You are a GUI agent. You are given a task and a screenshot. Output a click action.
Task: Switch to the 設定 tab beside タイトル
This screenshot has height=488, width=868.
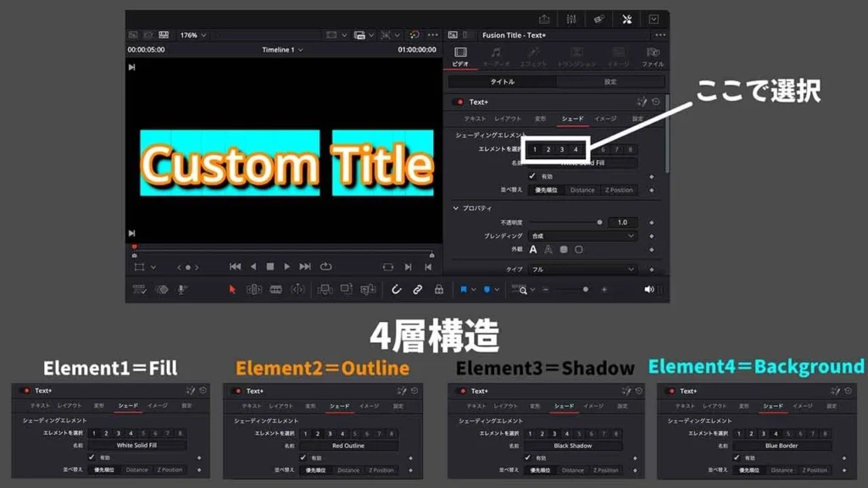click(609, 82)
